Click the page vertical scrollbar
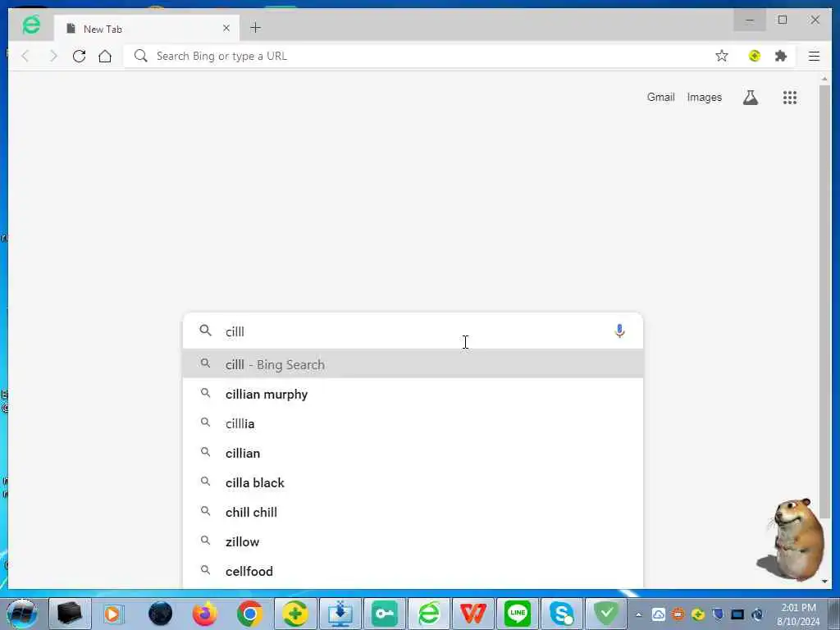This screenshot has width=840, height=630. [824, 300]
